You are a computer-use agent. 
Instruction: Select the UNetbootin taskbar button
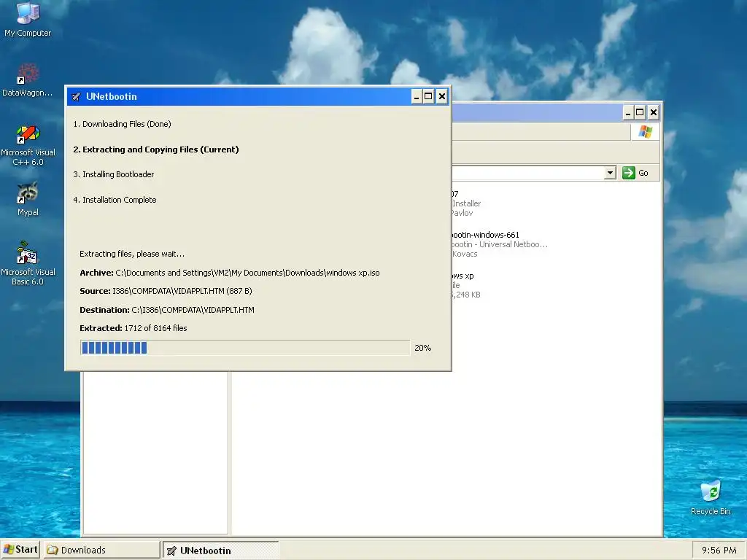220,551
